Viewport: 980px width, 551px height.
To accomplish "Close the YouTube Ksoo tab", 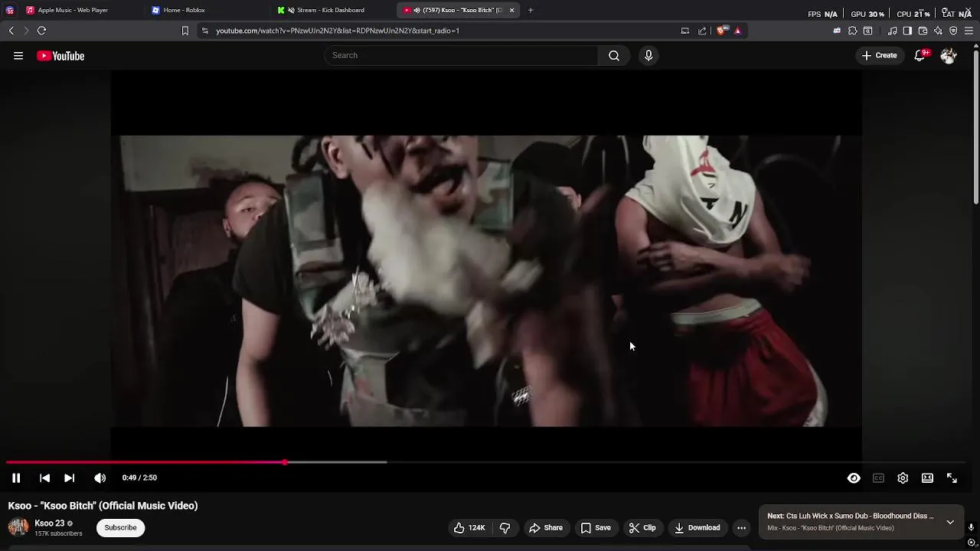I will 512,10.
